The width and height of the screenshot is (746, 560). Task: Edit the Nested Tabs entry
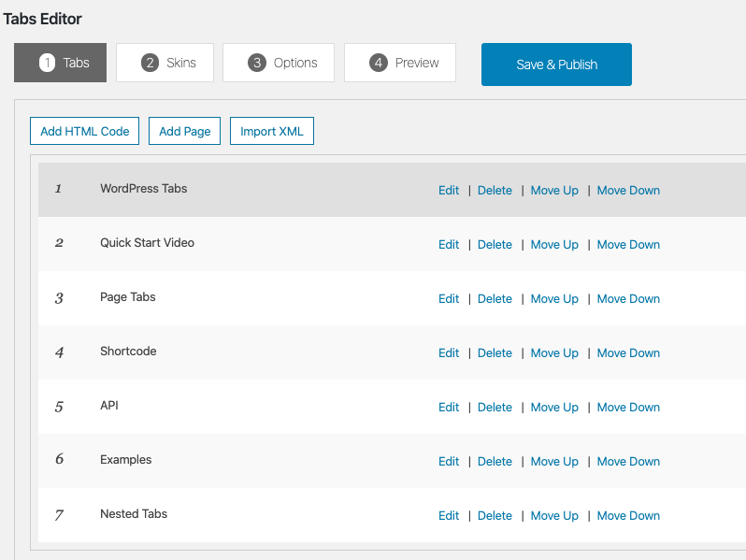coord(449,515)
